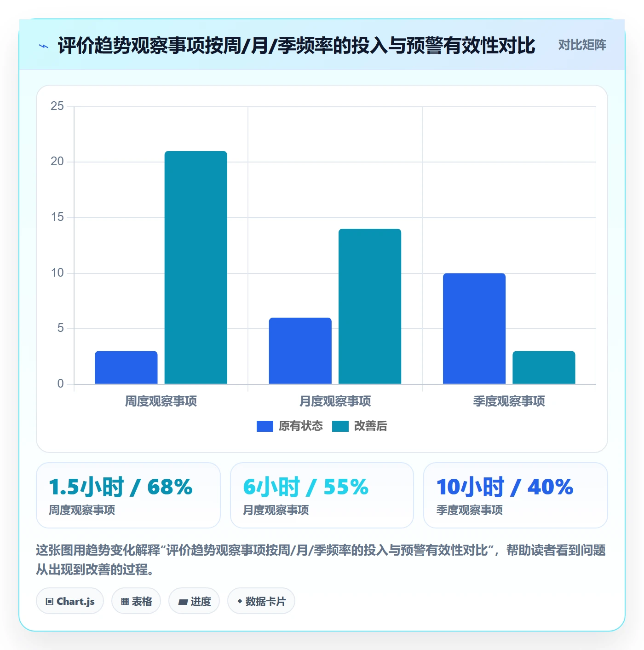Click the y-axis value 25
Screen dimensions: 644x650
[57, 106]
